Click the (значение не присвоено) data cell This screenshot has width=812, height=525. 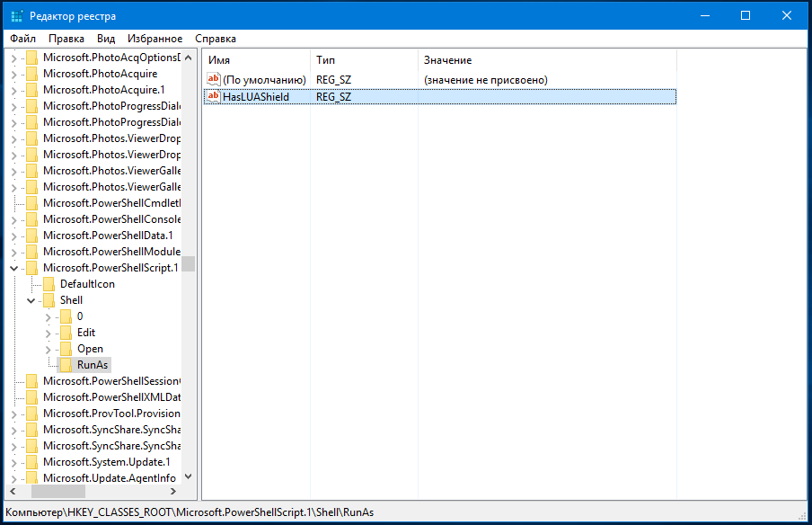486,80
